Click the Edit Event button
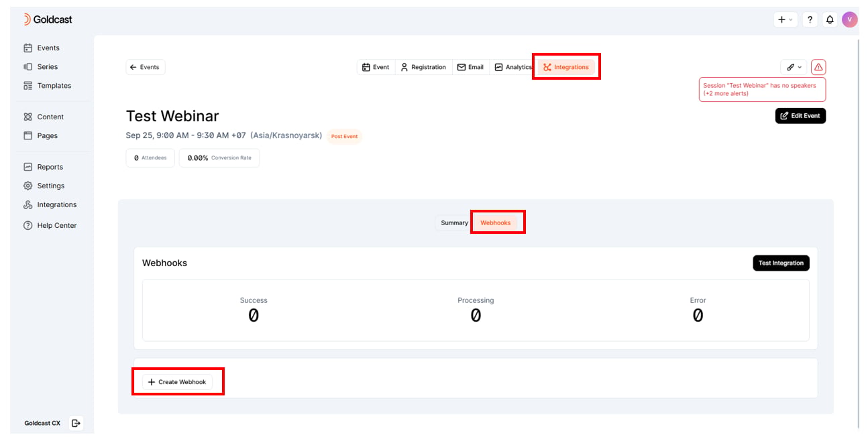The width and height of the screenshot is (868, 437). 800,115
